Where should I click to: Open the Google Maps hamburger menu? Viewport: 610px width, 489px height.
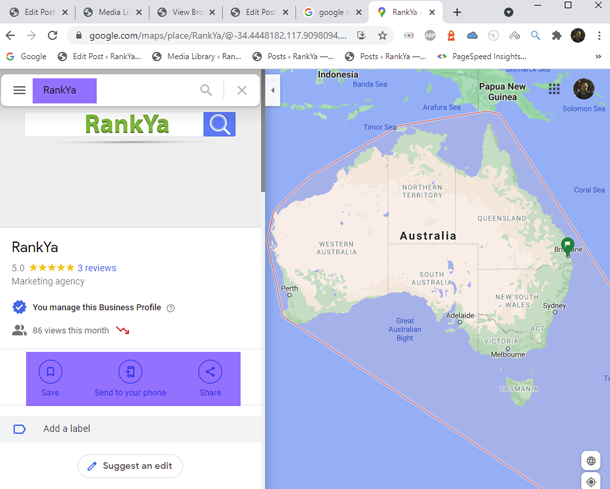tap(19, 90)
